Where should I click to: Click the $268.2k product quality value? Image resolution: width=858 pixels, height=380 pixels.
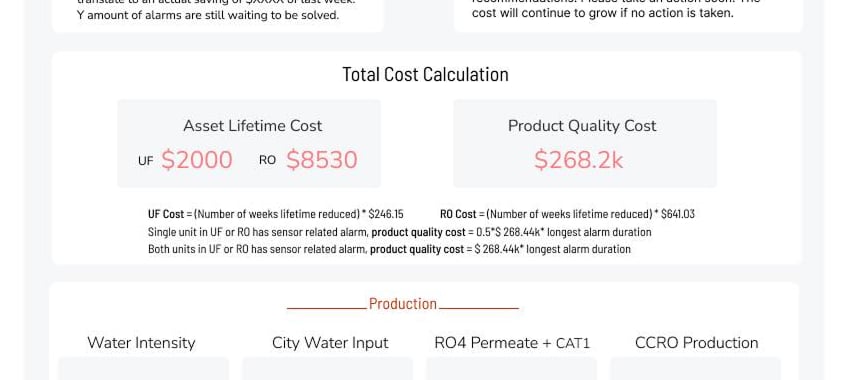click(x=578, y=160)
